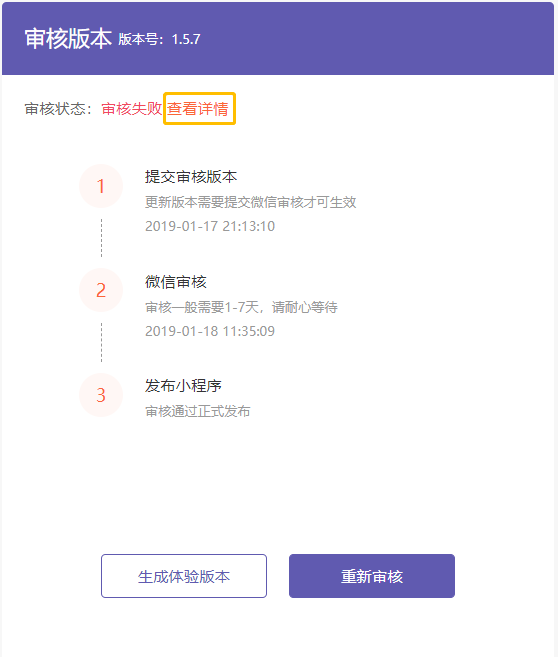Click the 审核版本 header title
558x657 pixels.
pyautogui.click(x=68, y=39)
